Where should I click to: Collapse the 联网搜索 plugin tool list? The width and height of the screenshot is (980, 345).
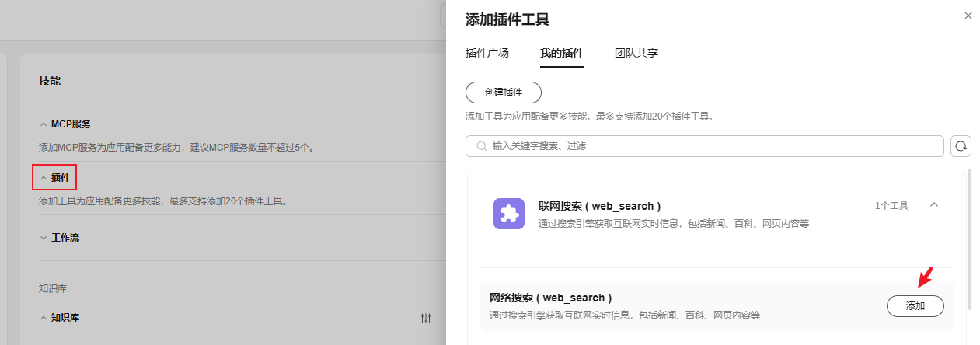(x=934, y=205)
